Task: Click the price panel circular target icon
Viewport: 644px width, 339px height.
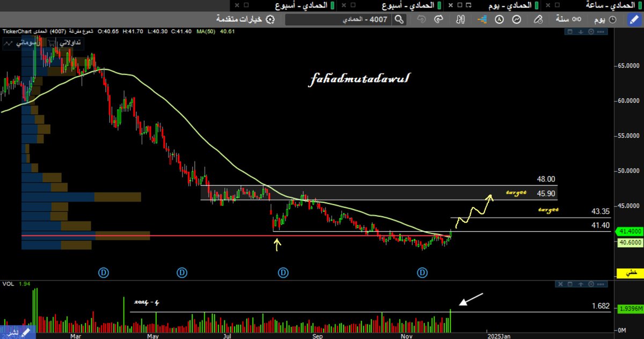Action: [x=591, y=32]
